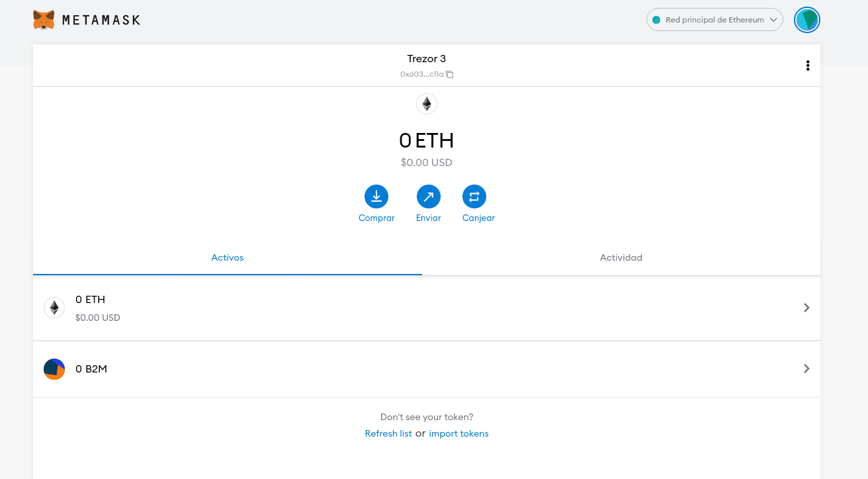Open the three-dot account options menu
The height and width of the screenshot is (479, 868).
click(x=807, y=65)
